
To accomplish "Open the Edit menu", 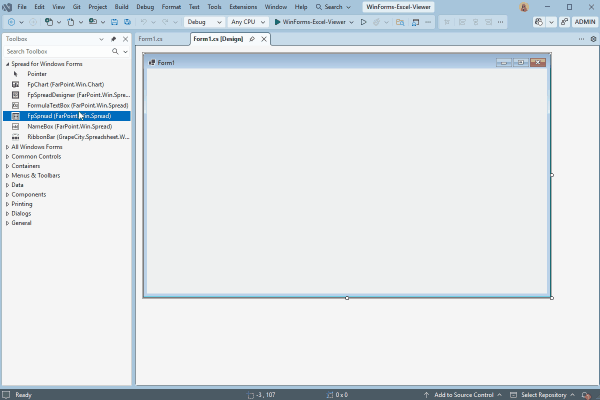I will (x=39, y=7).
